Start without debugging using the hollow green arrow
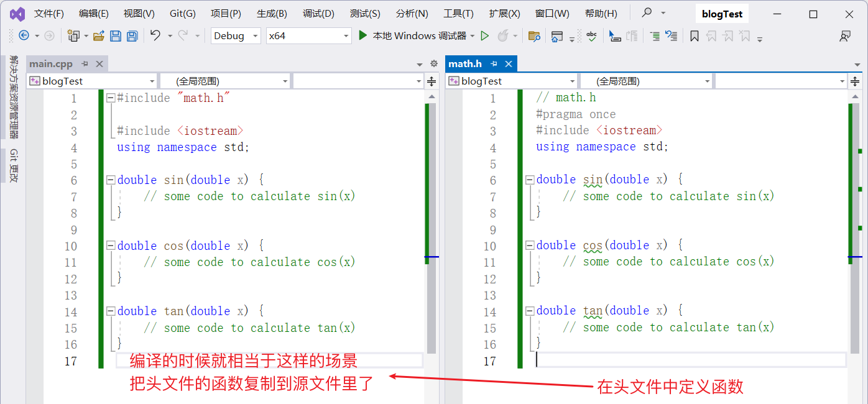Screen dimensions: 868x404 pyautogui.click(x=485, y=36)
